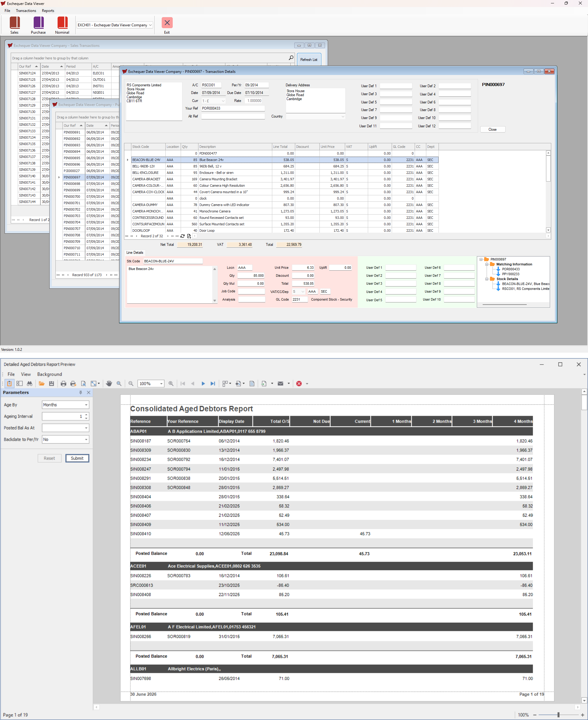Click the Quick Print icon
The height and width of the screenshot is (720, 588).
(73, 384)
